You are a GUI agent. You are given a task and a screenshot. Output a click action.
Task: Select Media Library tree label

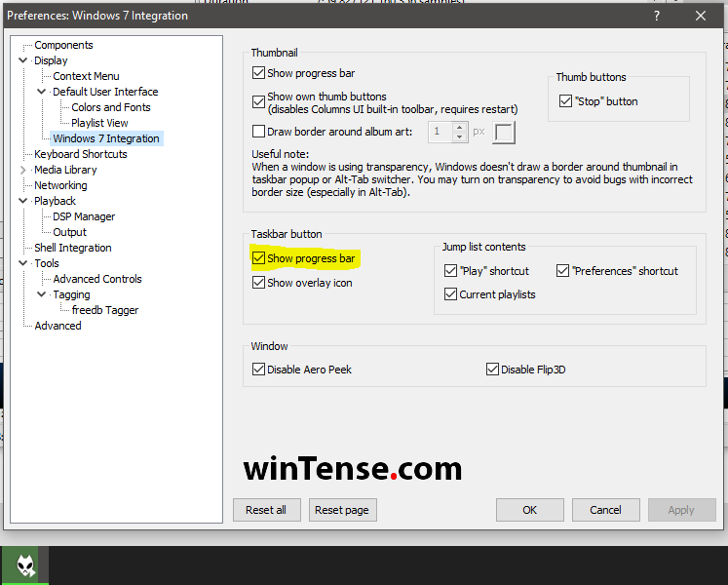tap(65, 170)
